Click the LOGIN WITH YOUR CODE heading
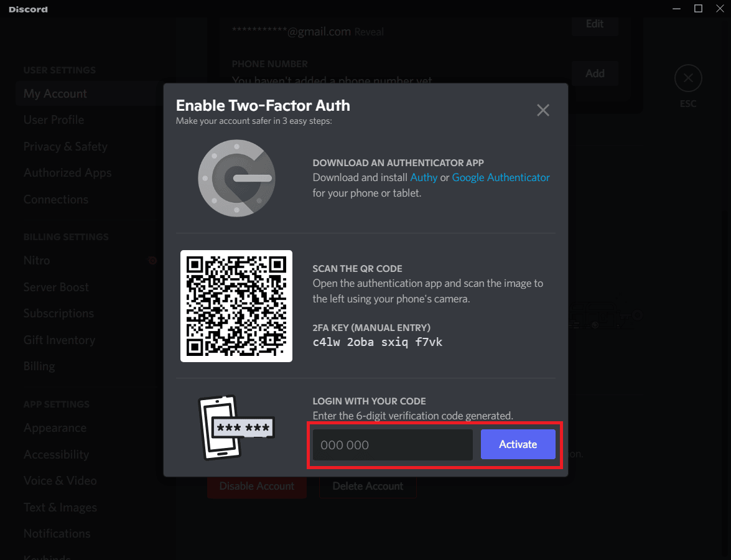The height and width of the screenshot is (560, 731). (x=369, y=401)
